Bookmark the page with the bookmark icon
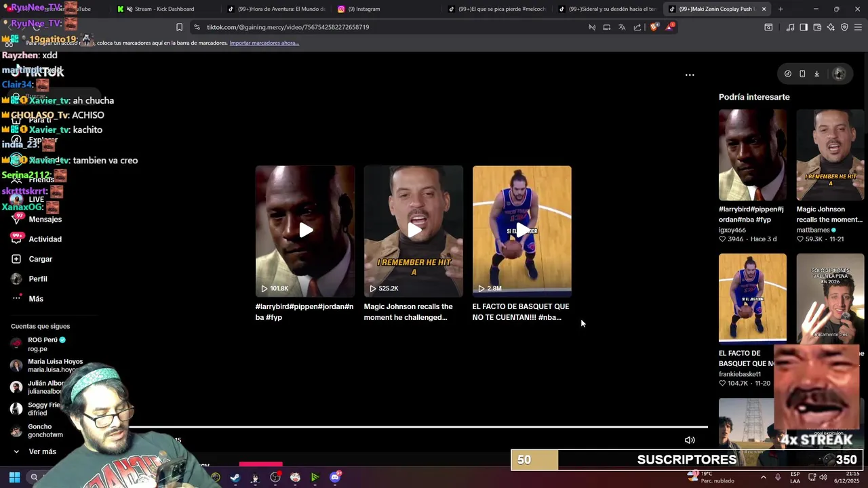The width and height of the screenshot is (868, 488). 179,27
